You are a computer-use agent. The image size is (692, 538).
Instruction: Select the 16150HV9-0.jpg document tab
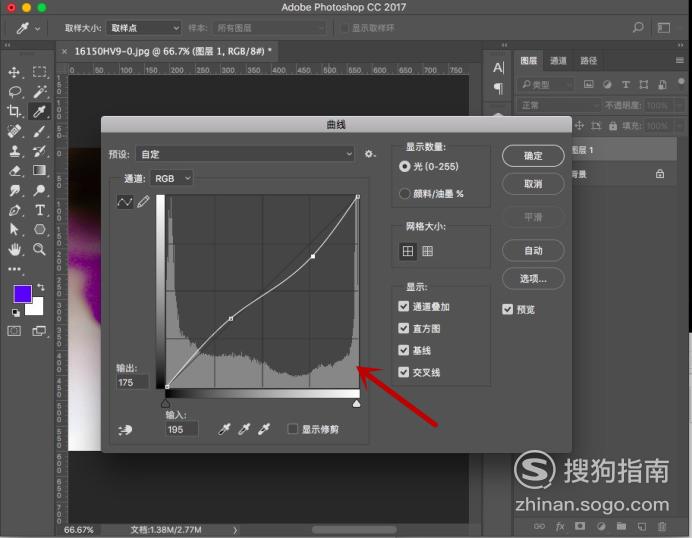click(x=168, y=52)
